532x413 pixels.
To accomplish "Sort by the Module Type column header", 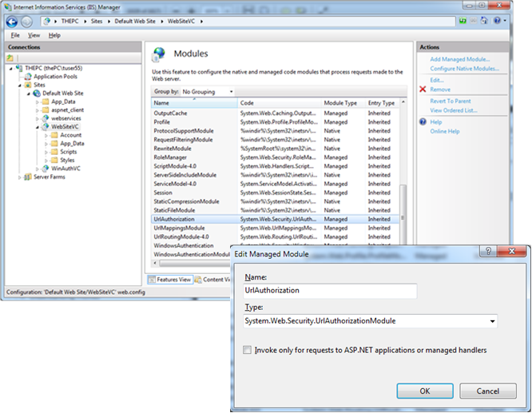I will [x=343, y=103].
